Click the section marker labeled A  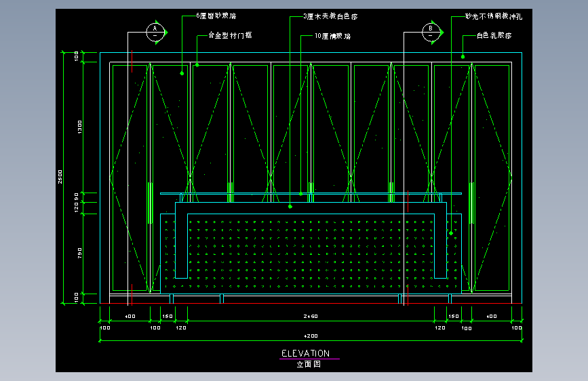155,33
